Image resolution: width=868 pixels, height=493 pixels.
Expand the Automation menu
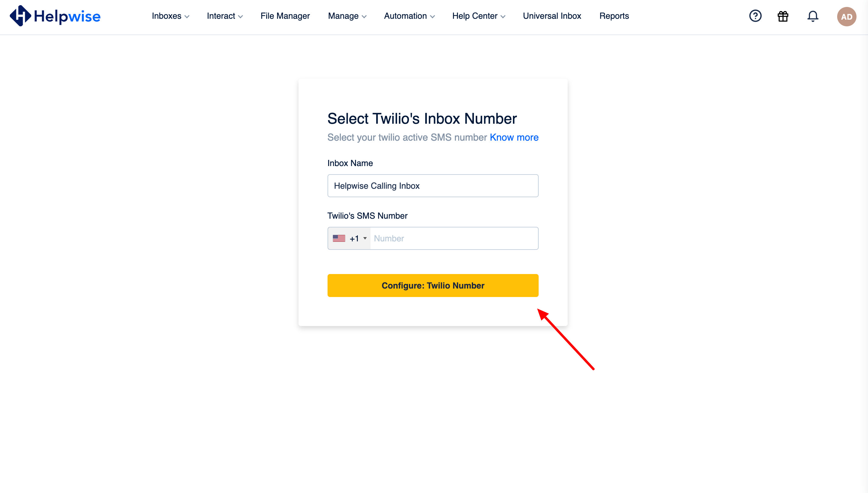[409, 16]
